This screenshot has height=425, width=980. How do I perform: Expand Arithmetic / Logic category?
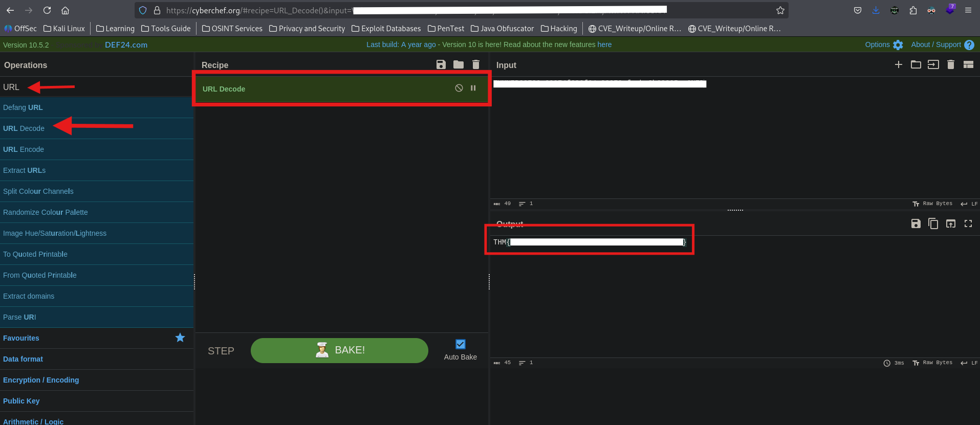click(97, 419)
